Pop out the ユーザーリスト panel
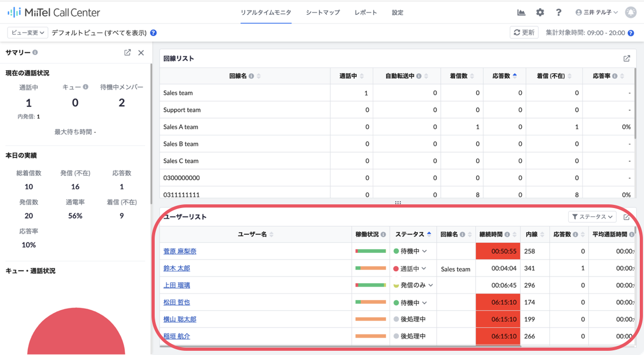Viewport: 644px width, 355px height. click(x=627, y=217)
